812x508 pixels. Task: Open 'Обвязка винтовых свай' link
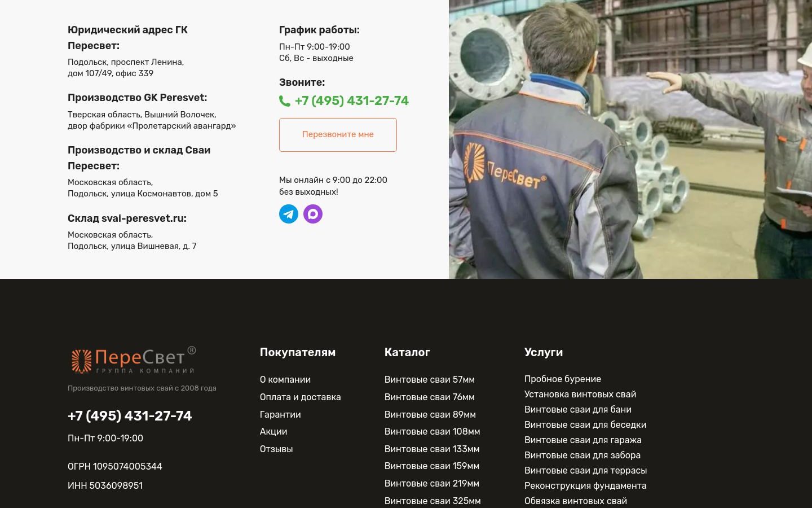click(576, 501)
